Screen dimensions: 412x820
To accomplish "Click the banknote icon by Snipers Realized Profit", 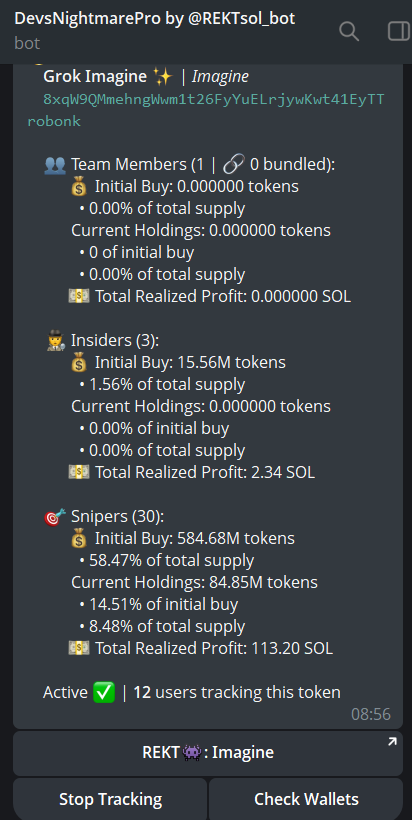I will (79, 648).
